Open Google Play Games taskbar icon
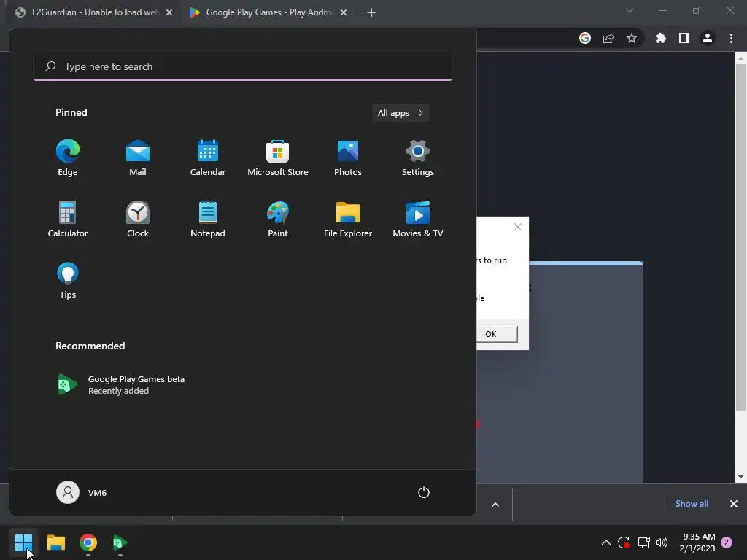This screenshot has width=747, height=560. pyautogui.click(x=120, y=542)
